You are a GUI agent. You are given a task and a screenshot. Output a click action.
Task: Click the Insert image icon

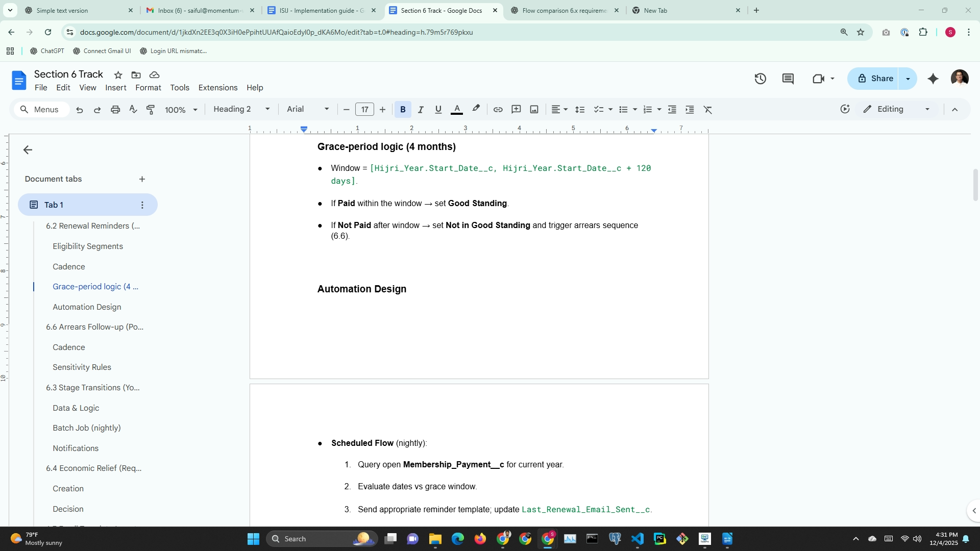pos(534,110)
